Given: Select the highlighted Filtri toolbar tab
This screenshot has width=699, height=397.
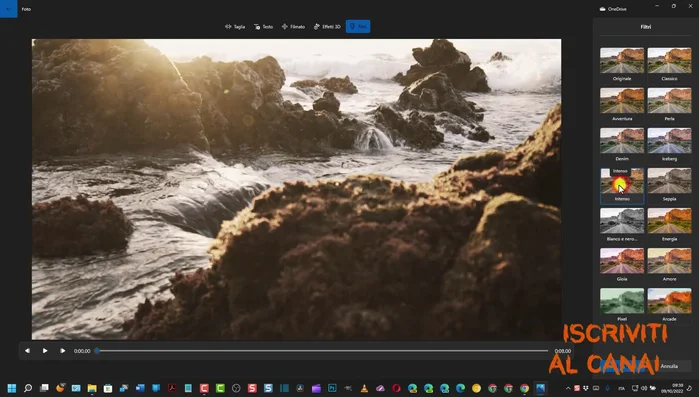Looking at the screenshot, I should click(358, 27).
